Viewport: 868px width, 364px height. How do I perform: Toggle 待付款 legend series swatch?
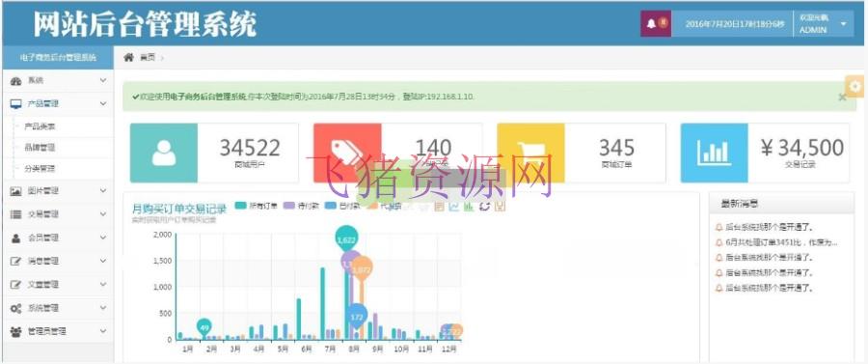(289, 206)
